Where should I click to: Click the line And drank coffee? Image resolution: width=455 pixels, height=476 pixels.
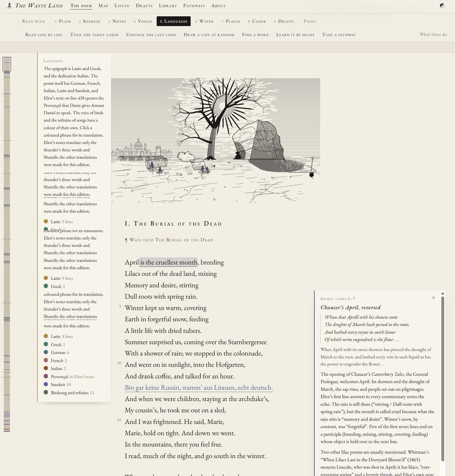179,376
